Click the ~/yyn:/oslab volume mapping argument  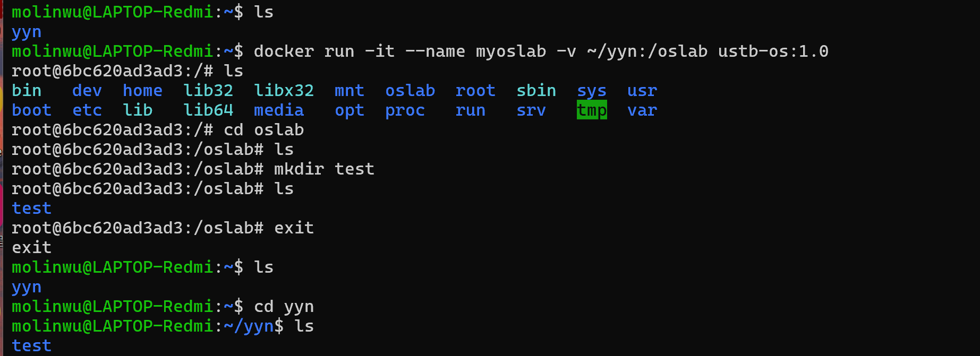click(x=647, y=51)
